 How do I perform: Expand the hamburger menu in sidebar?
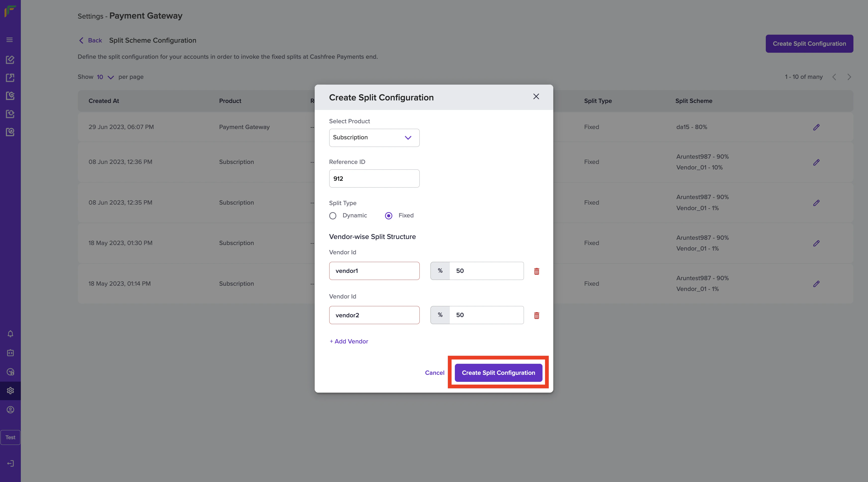tap(10, 40)
